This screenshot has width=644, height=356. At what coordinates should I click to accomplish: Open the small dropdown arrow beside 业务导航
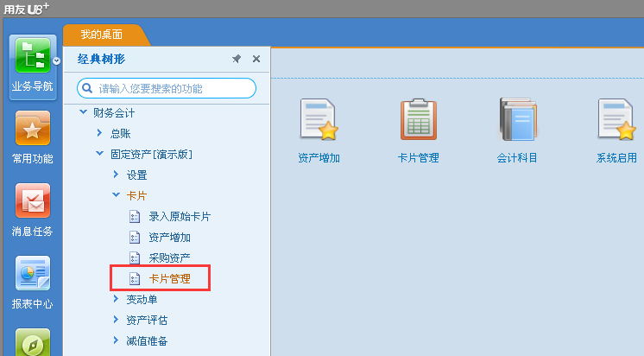(x=56, y=60)
